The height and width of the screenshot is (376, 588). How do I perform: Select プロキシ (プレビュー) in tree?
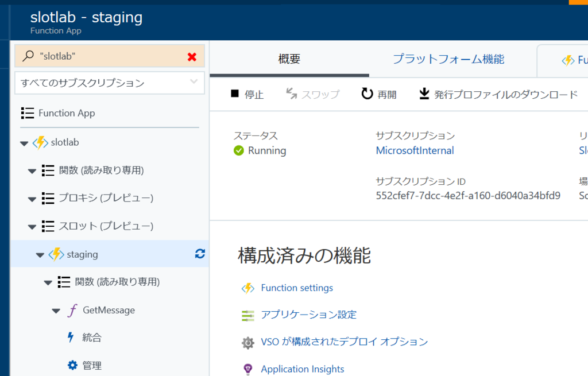click(x=106, y=198)
